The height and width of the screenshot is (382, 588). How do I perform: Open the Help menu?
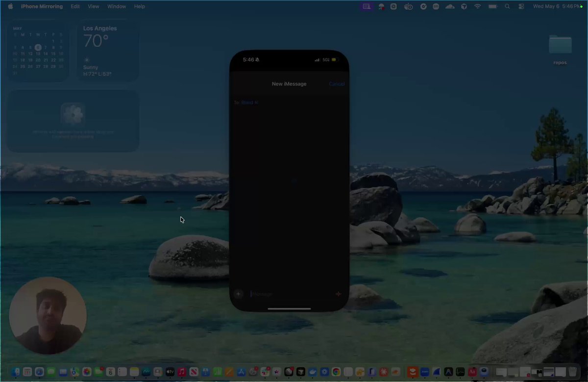tap(140, 6)
